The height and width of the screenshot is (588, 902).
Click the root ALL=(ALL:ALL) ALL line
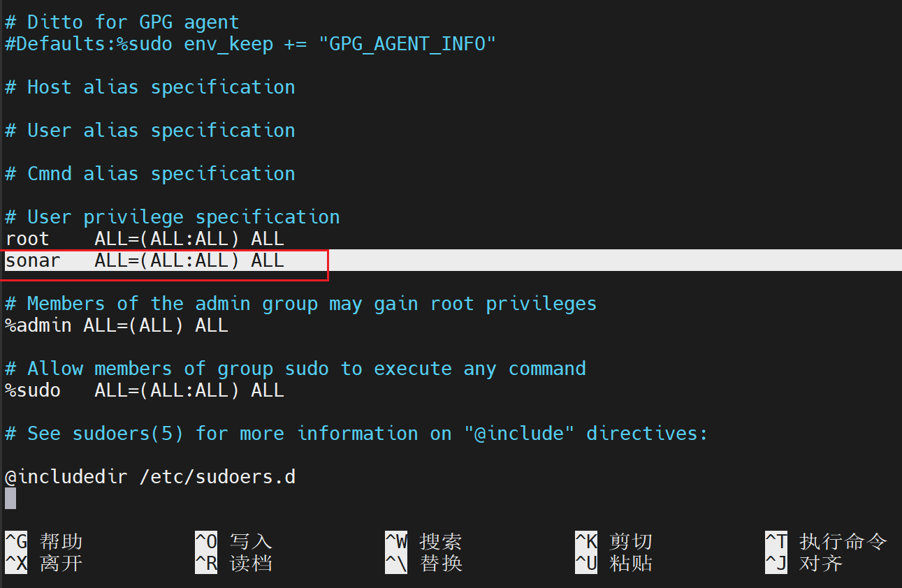click(145, 239)
